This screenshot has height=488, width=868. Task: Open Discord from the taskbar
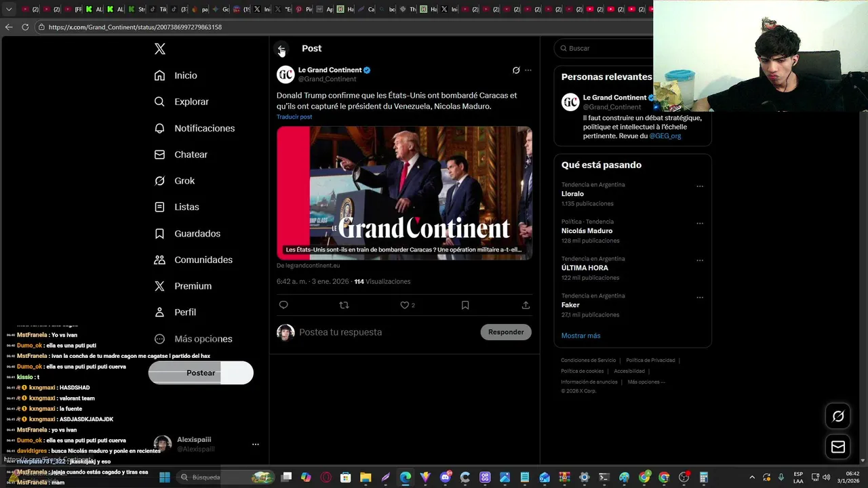[446, 477]
